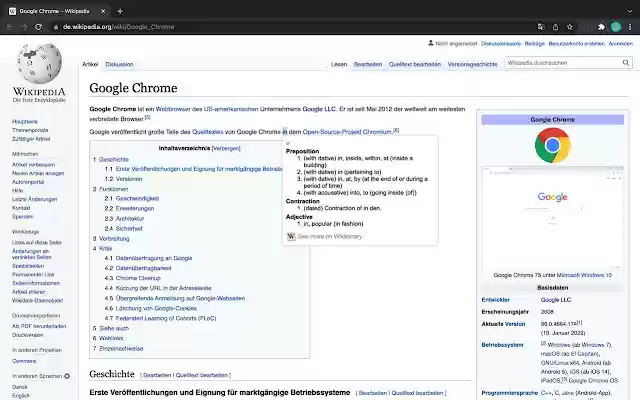The width and height of the screenshot is (640, 400).
Task: Click Spenden in the sidebar
Action: click(x=22, y=216)
